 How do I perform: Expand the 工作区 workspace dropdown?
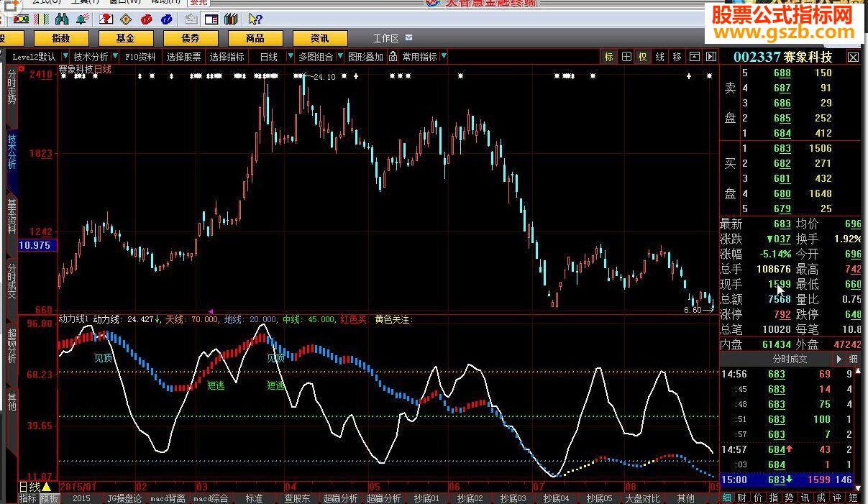coord(409,37)
